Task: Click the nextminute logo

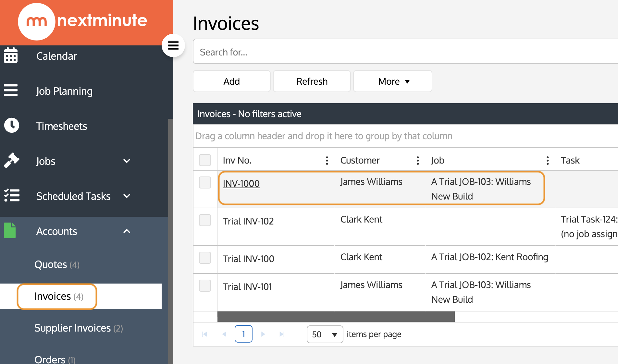Action: click(83, 21)
